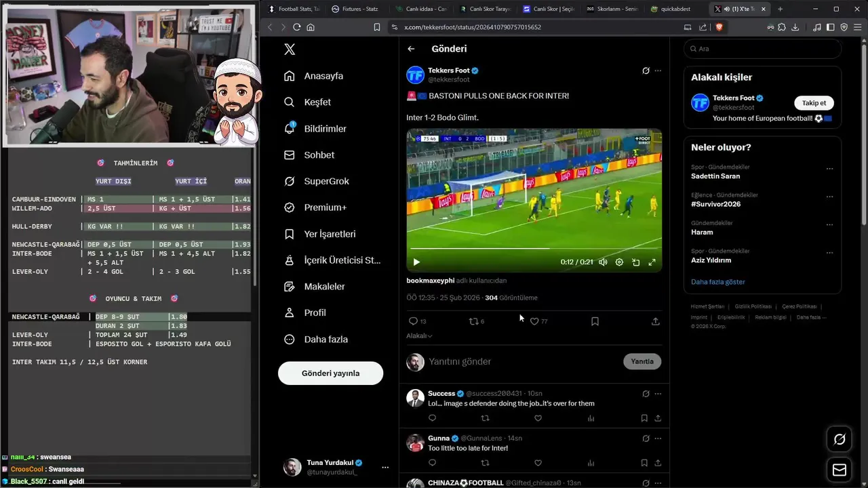The width and height of the screenshot is (868, 488).
Task: Click the Profil person icon
Action: (x=290, y=312)
